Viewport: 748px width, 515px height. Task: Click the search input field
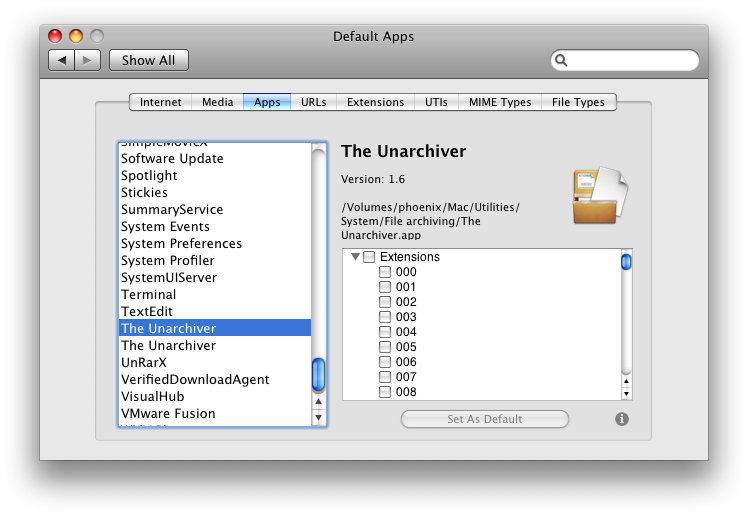tap(625, 60)
